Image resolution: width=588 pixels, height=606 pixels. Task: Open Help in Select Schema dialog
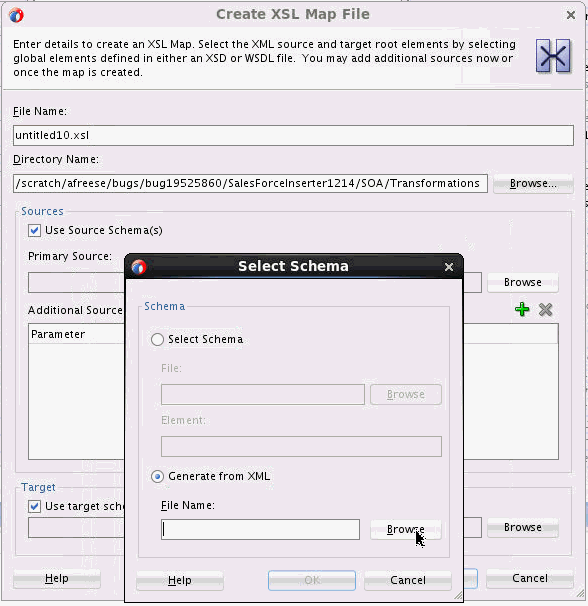pyautogui.click(x=180, y=580)
